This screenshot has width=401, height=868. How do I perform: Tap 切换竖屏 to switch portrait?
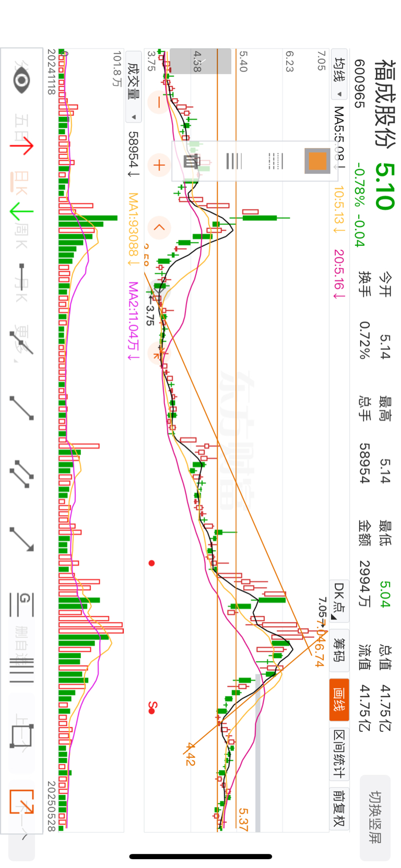tap(375, 817)
